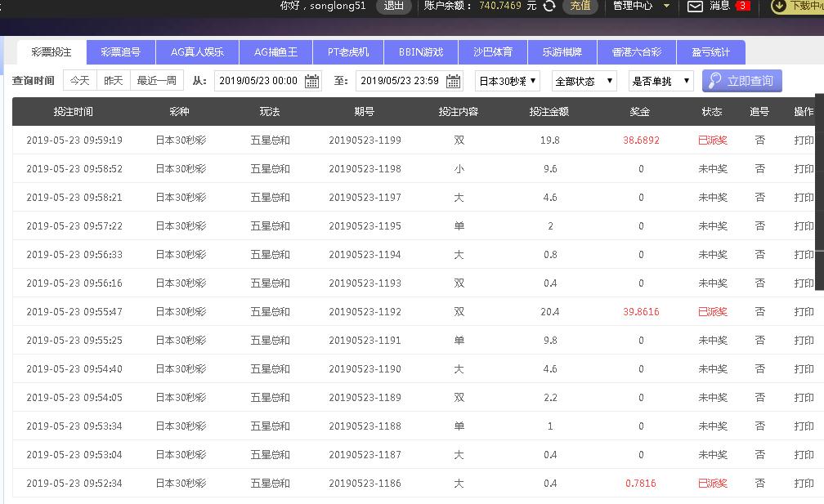Click the start date input field

click(x=268, y=81)
